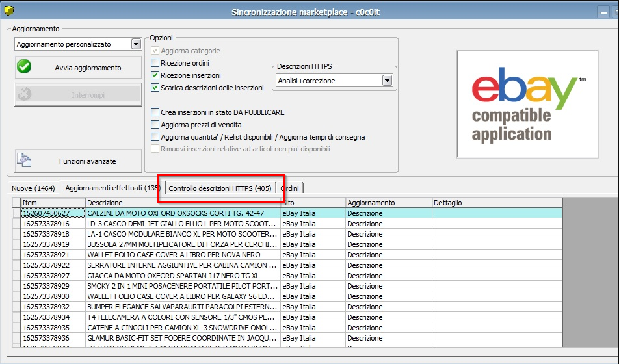Click Descrizione update cell in CALZINI row
This screenshot has width=619, height=364.
point(389,213)
